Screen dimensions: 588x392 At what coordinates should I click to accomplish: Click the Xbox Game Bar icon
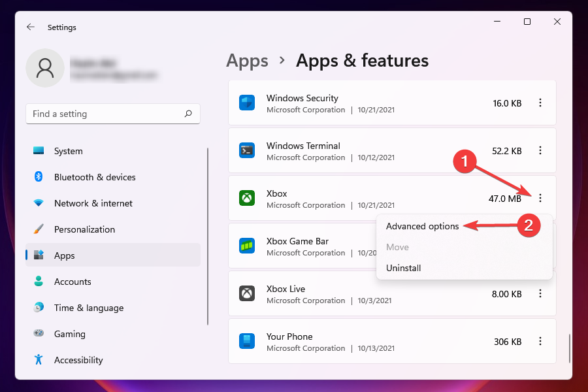247,246
